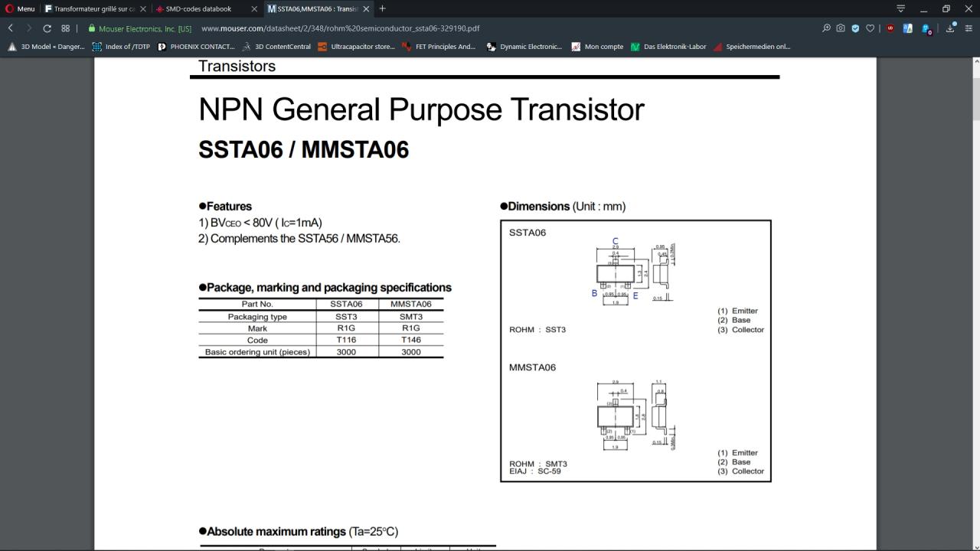The width and height of the screenshot is (980, 551).
Task: Close the SMD-codes databook tab
Action: [254, 9]
